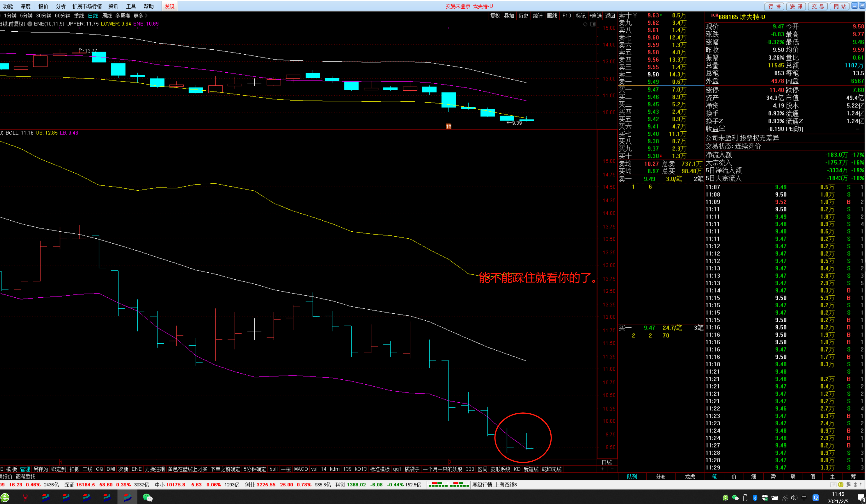Select the MACD indicator template
866x504 pixels.
[x=301, y=469]
